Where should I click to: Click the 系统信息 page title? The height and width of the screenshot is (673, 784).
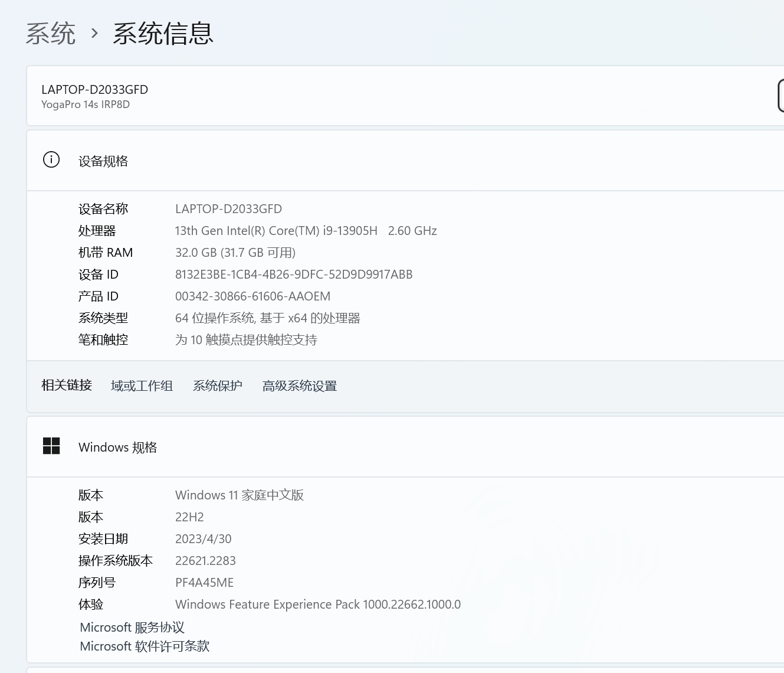(163, 33)
